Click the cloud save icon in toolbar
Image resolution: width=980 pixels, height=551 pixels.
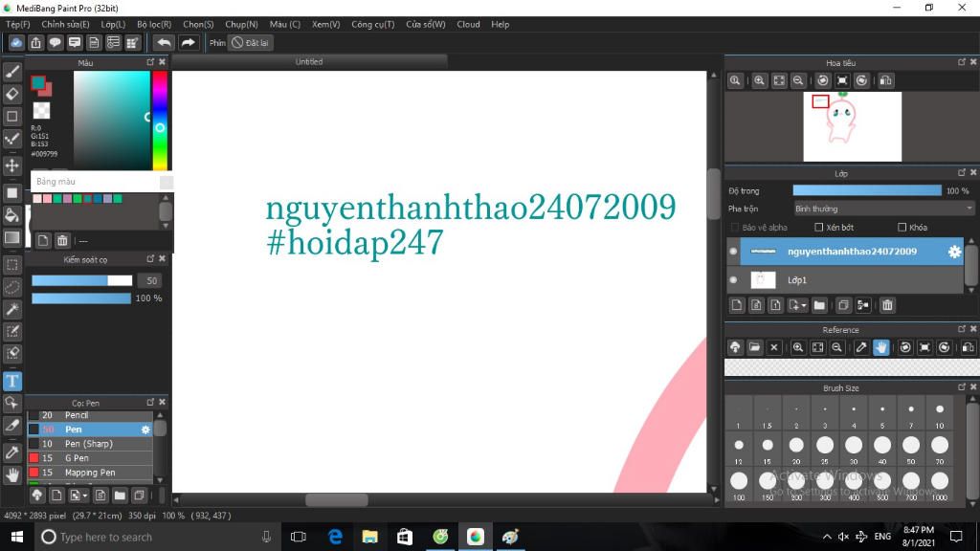[16, 42]
